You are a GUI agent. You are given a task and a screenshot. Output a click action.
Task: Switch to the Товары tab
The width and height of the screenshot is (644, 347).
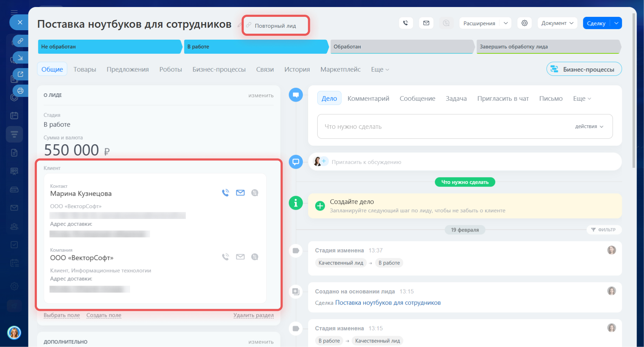(x=85, y=69)
